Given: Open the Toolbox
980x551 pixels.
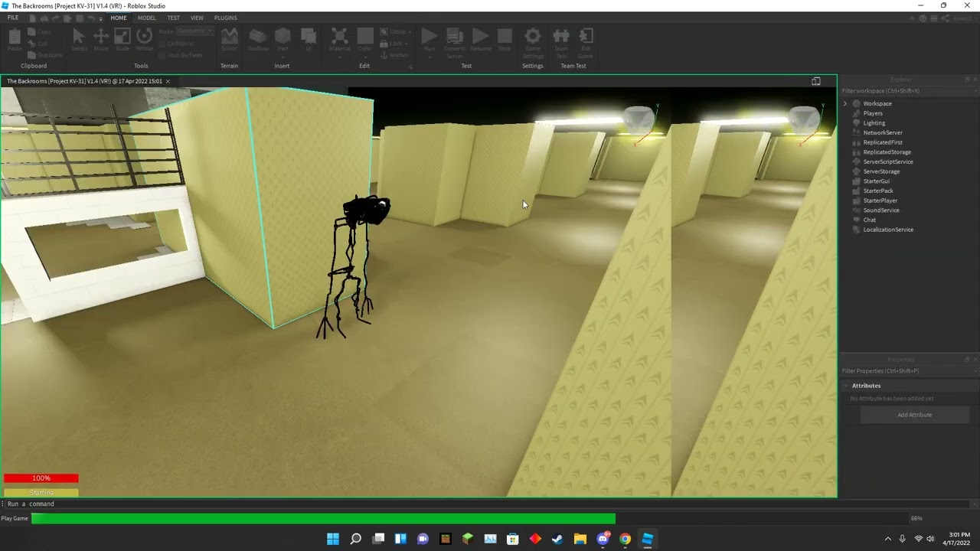Looking at the screenshot, I should [258, 40].
